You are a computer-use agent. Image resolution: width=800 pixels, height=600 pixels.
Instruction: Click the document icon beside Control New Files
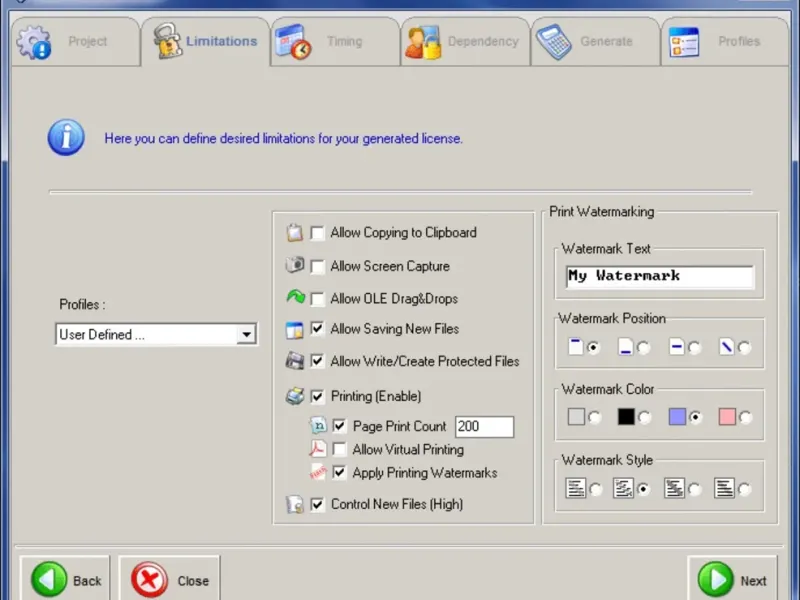click(x=295, y=504)
